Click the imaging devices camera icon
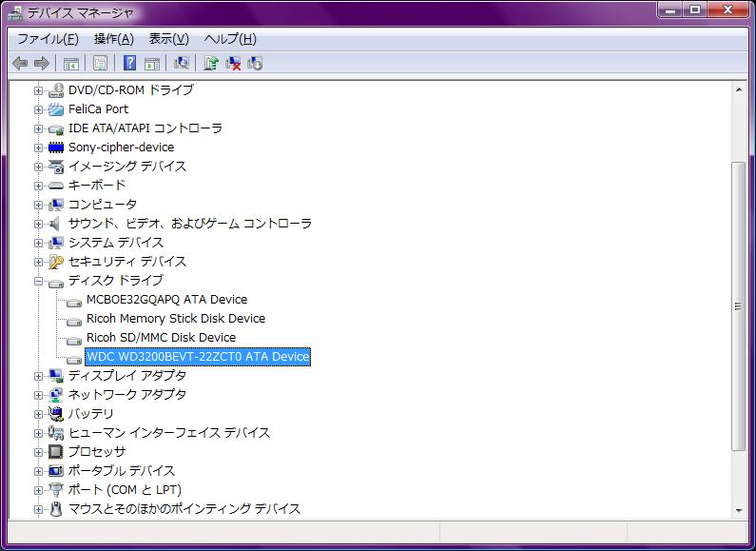The width and height of the screenshot is (756, 551). point(56,167)
